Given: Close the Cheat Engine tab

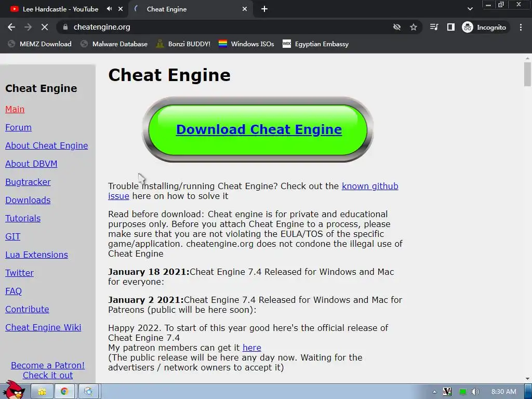Looking at the screenshot, I should click(x=245, y=9).
